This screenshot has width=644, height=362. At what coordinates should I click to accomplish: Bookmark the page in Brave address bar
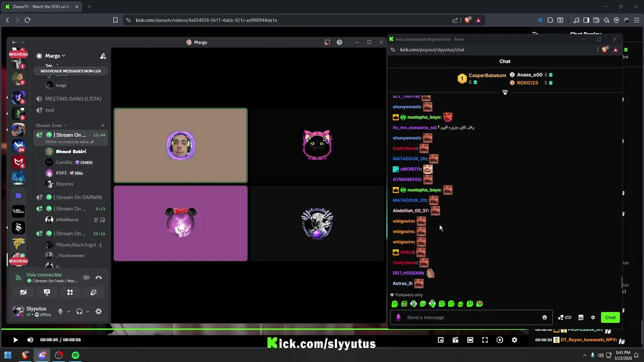point(115,20)
